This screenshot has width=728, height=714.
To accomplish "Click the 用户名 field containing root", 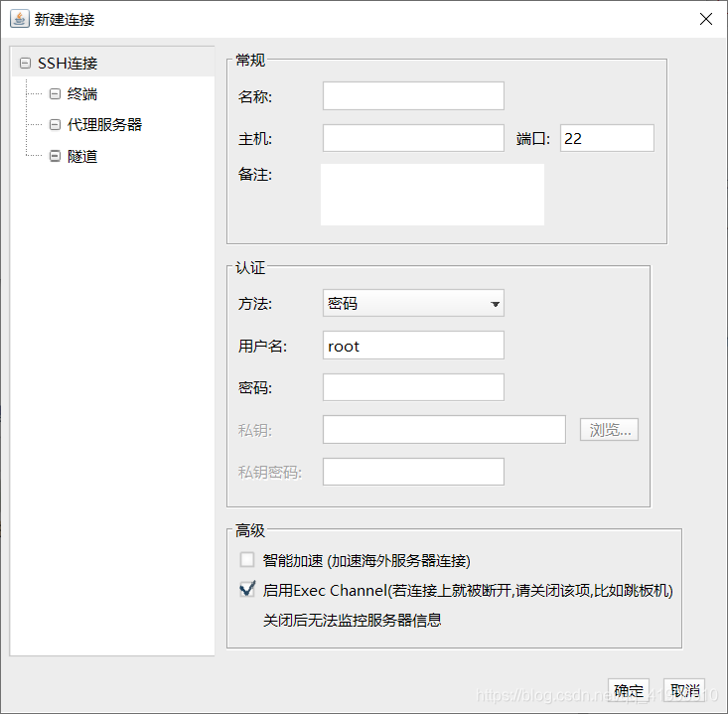I will pos(413,345).
